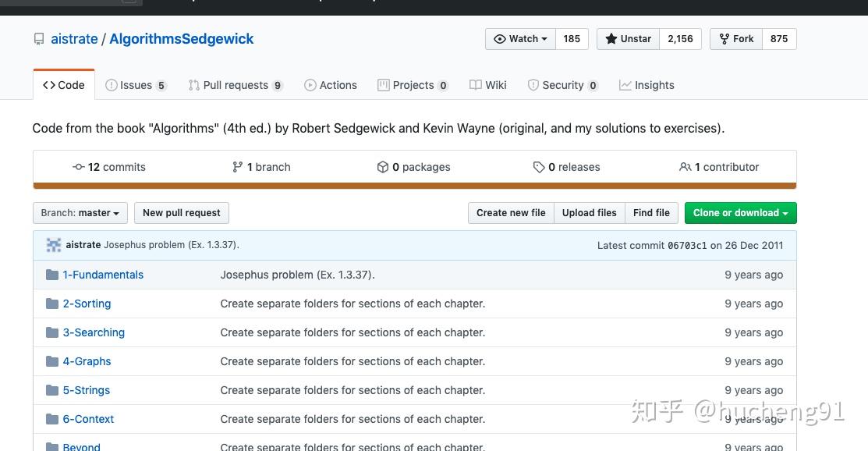Click the Fork button

tap(736, 39)
